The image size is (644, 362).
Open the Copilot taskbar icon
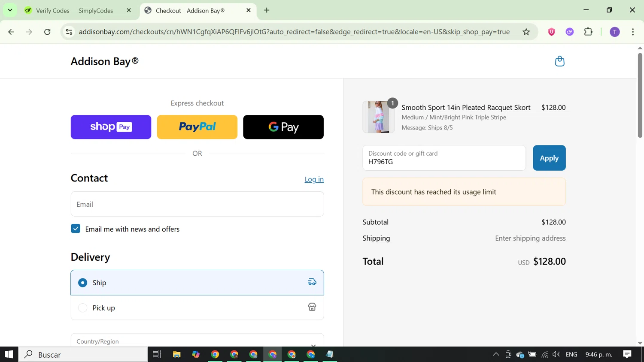pos(196,354)
